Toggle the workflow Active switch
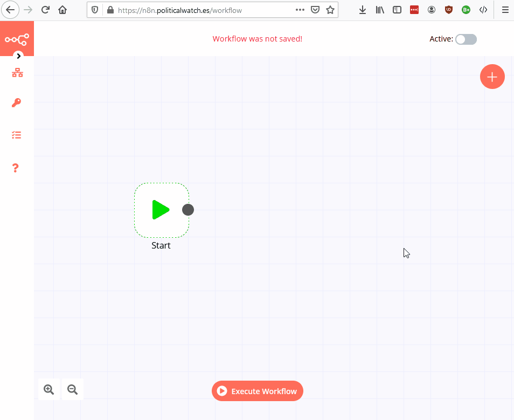514x420 pixels. click(466, 39)
